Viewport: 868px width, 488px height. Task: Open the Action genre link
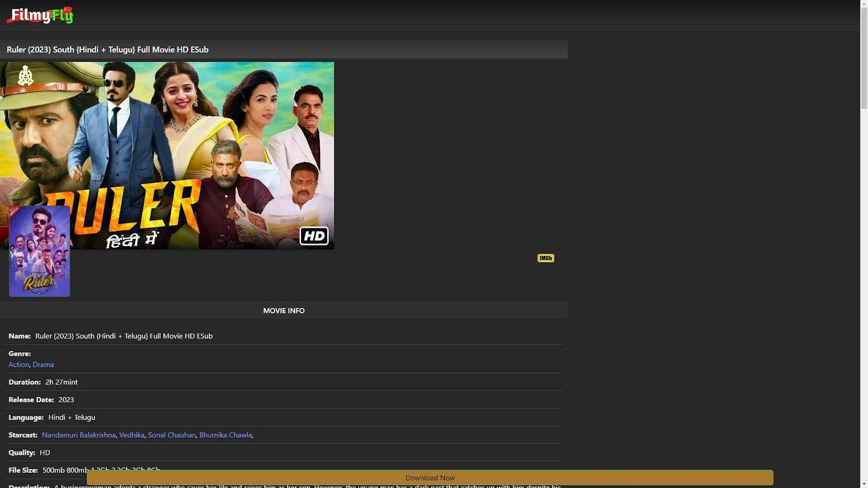pos(18,364)
